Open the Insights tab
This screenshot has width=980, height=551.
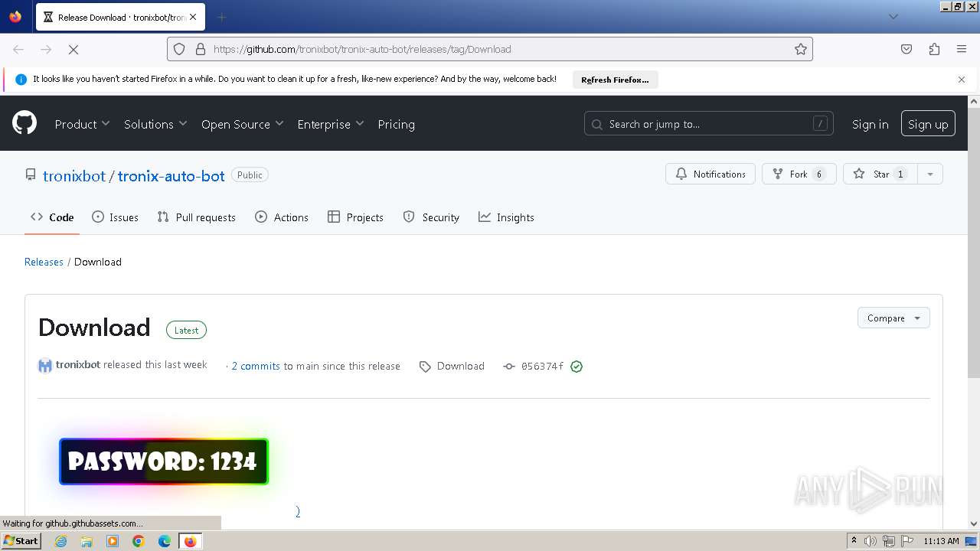506,217
